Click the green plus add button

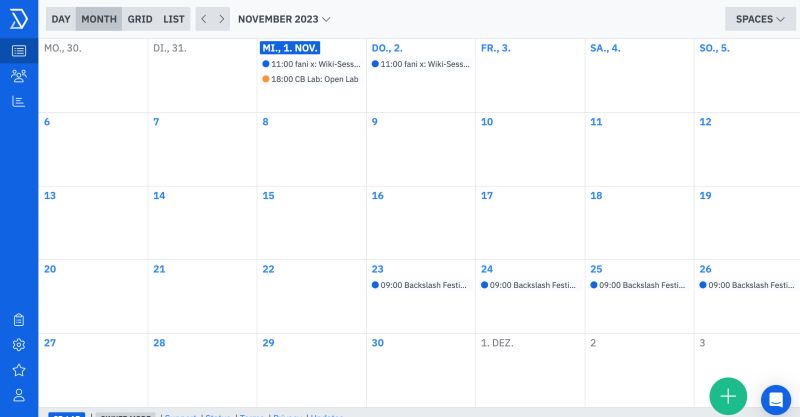coord(728,396)
